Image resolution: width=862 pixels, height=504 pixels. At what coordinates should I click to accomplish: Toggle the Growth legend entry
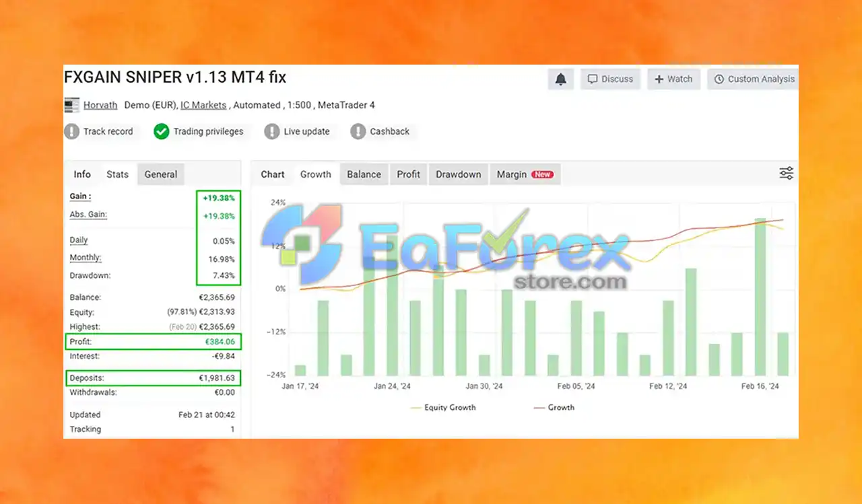[x=554, y=408]
